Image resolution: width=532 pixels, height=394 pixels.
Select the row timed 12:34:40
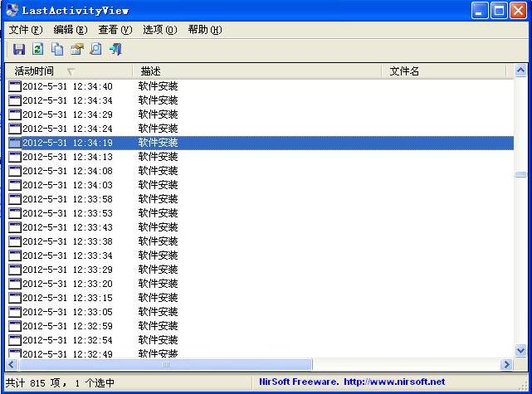[x=261, y=86]
